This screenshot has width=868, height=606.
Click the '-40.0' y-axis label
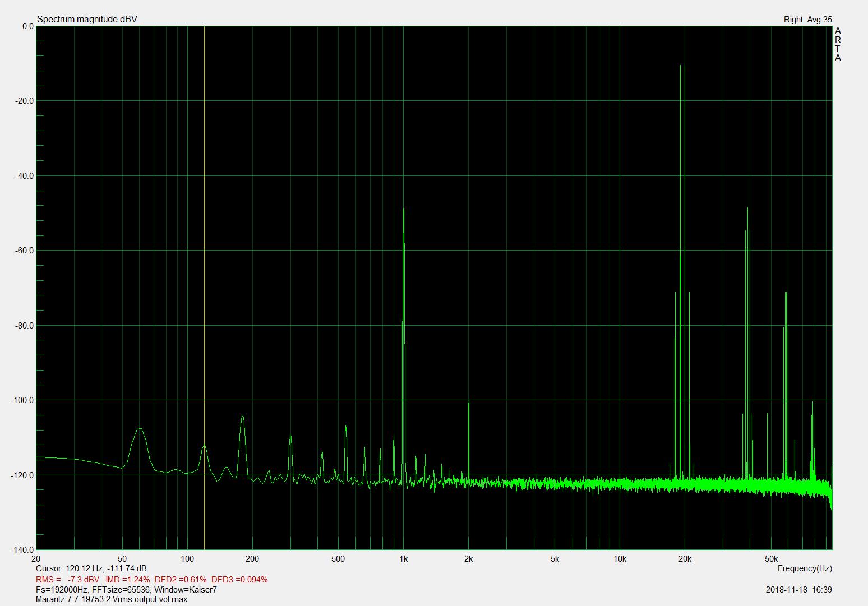pos(25,175)
